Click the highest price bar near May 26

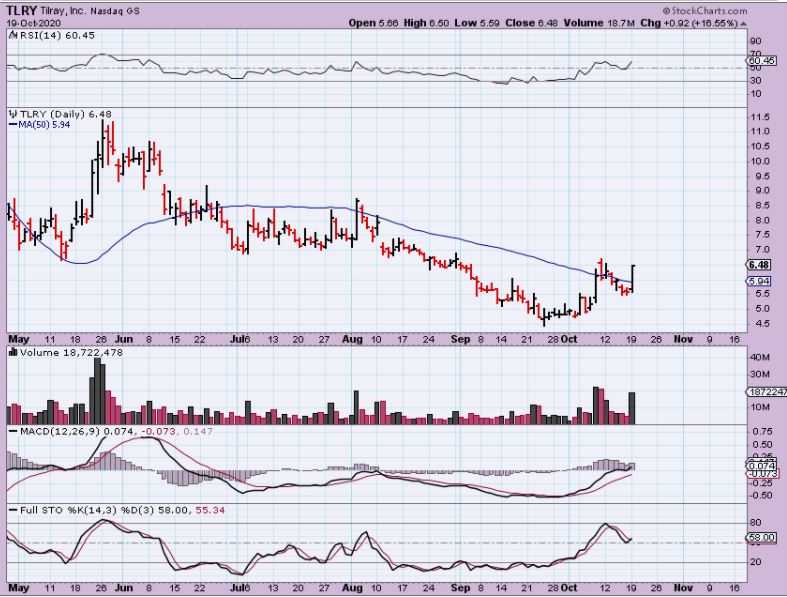103,143
